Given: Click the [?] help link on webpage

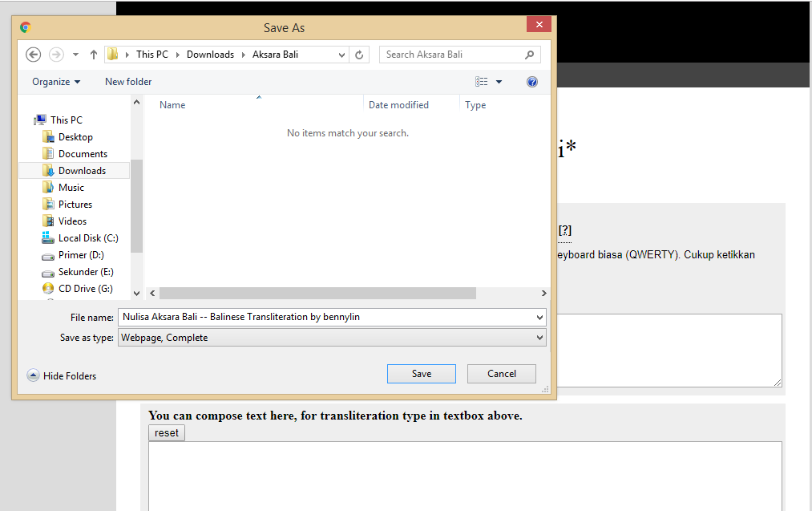Looking at the screenshot, I should tap(565, 230).
